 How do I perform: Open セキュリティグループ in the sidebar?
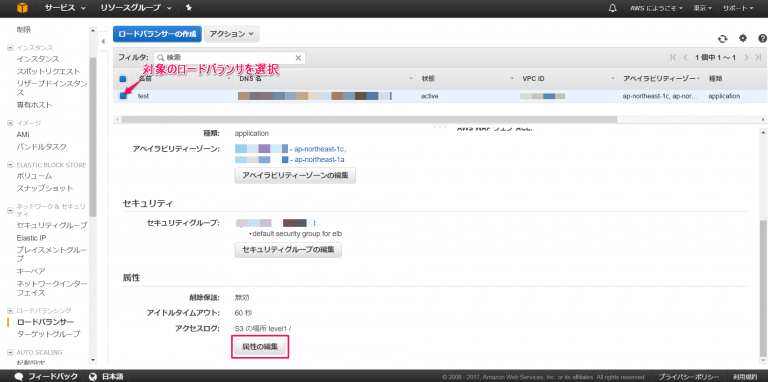point(52,225)
